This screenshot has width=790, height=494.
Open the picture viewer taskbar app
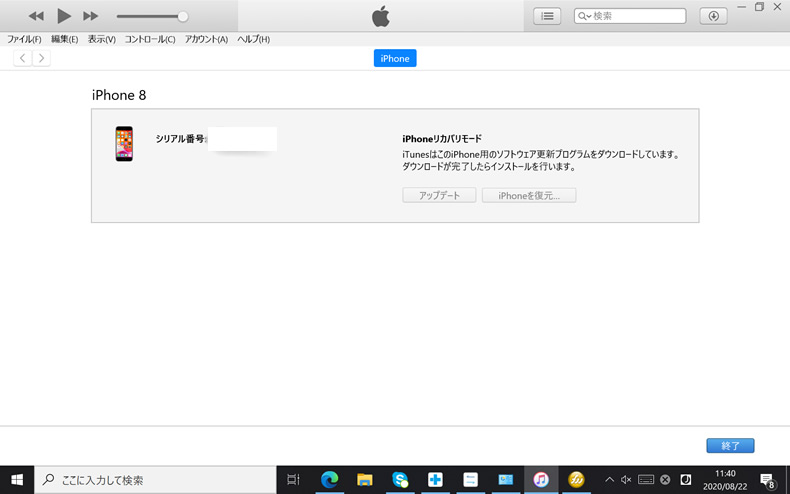506,480
